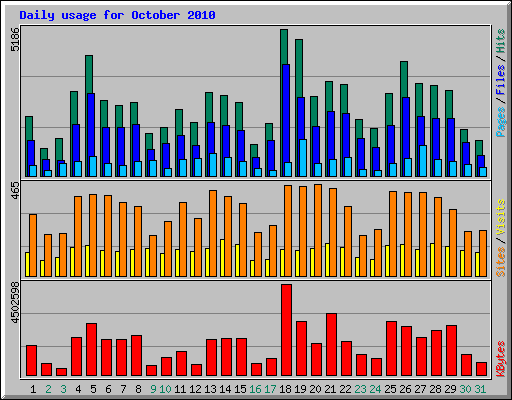The width and height of the screenshot is (512, 400).
Task: Click the cyan 'Pages' legend label
Action: tap(501, 122)
